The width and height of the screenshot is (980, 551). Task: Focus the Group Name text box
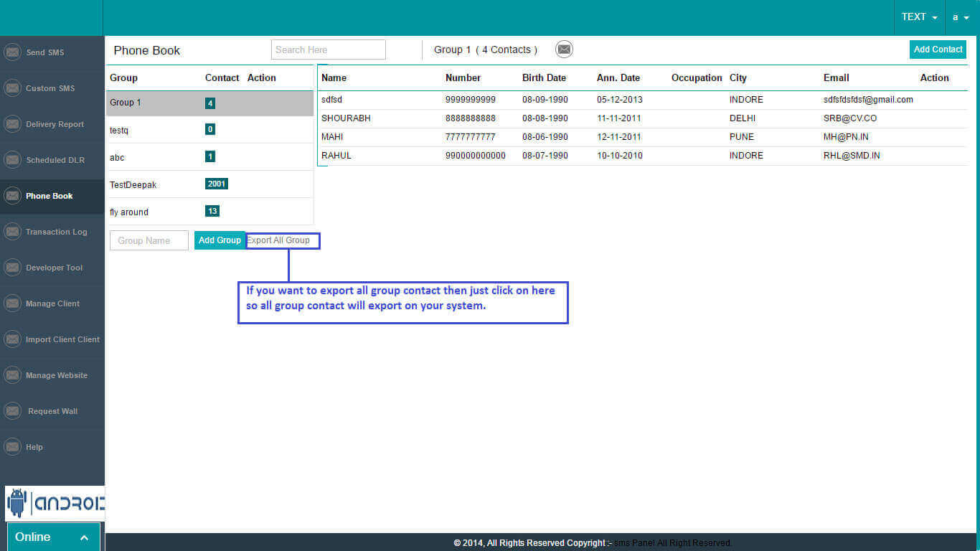click(149, 240)
